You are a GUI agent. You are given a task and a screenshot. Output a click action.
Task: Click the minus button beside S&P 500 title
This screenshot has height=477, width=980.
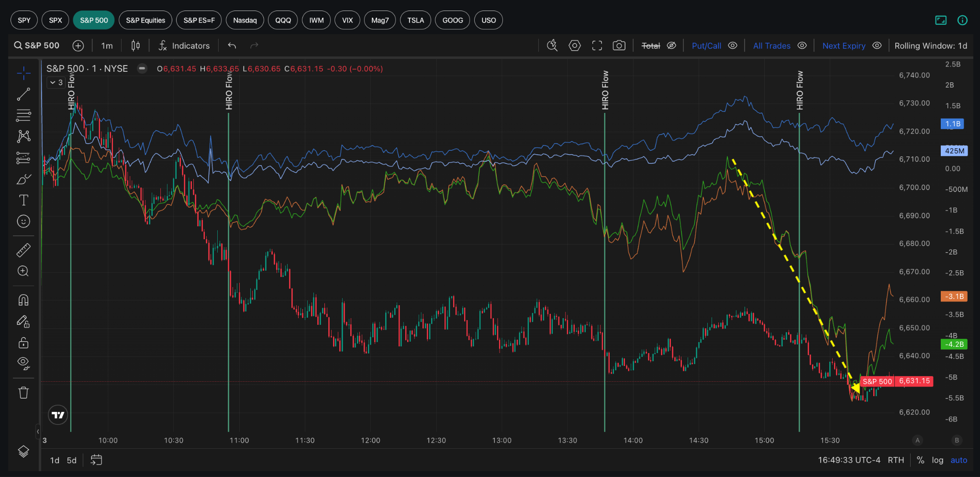tap(142, 68)
